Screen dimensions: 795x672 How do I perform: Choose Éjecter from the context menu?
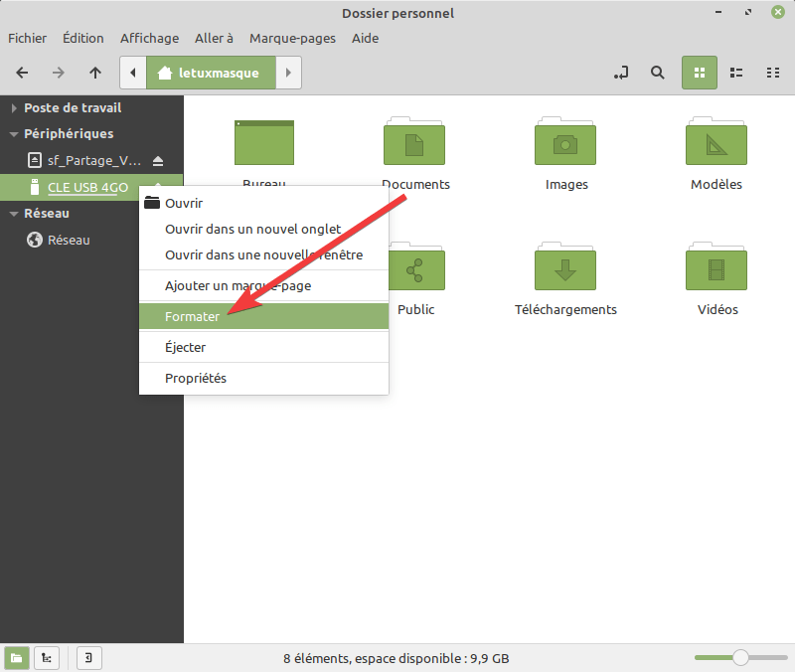263,347
